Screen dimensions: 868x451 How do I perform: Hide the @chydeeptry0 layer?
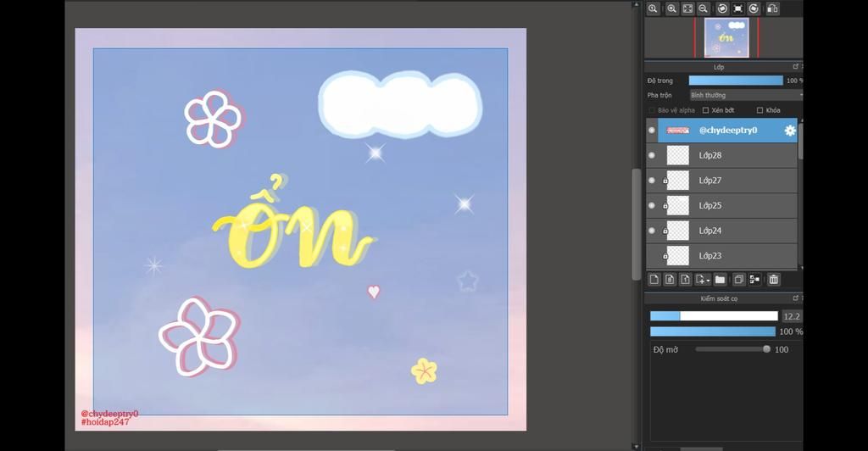[x=652, y=131]
